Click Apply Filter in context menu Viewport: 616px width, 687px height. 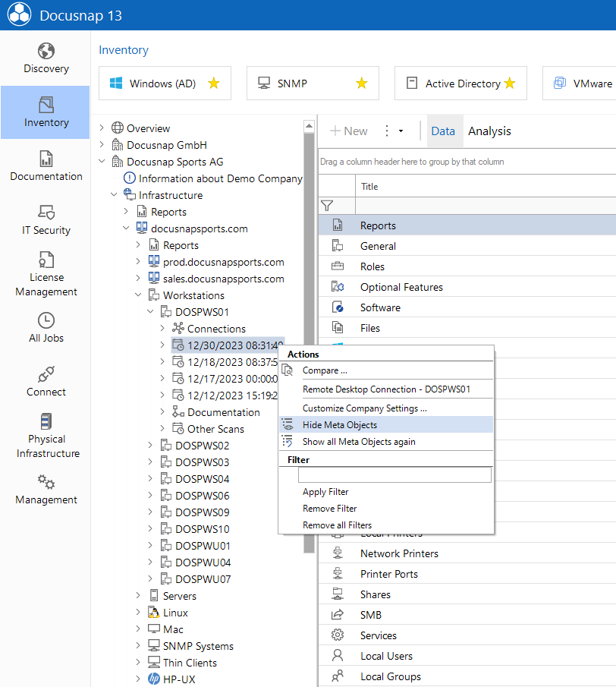tap(386, 492)
